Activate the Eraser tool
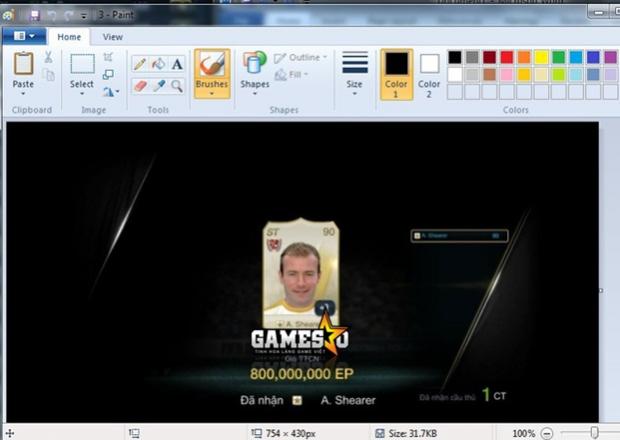 [x=140, y=86]
